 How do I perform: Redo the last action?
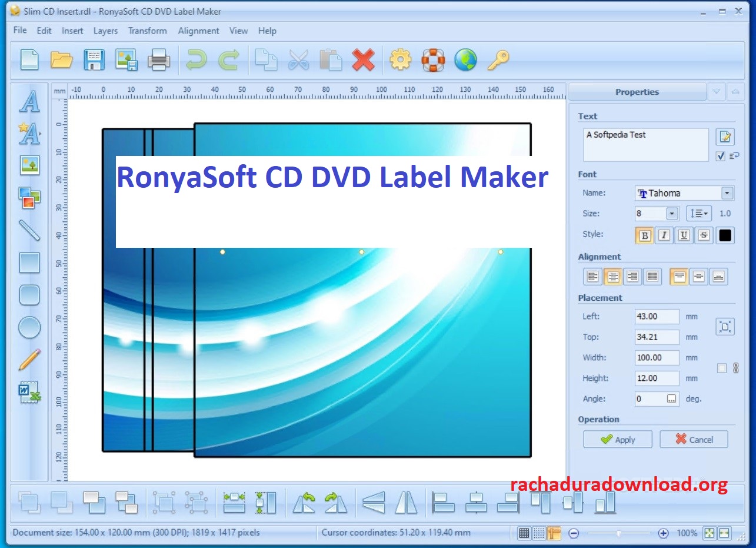click(x=228, y=59)
